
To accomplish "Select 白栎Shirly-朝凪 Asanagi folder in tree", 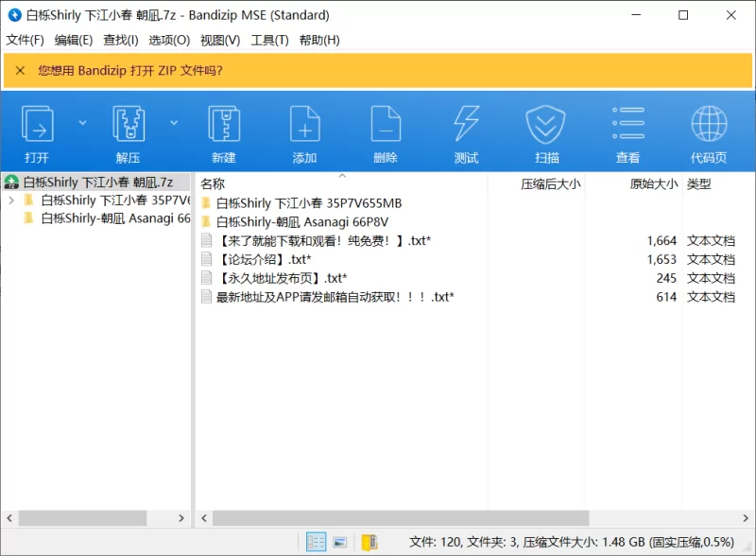I will [115, 218].
